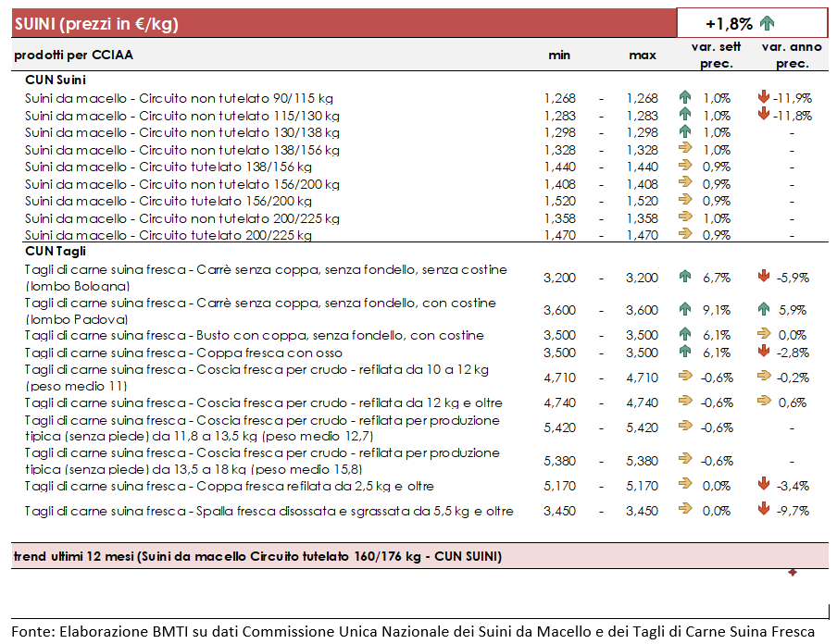The width and height of the screenshot is (837, 644).
Task: Click the 'CUN Tagli' section heading
Action: pos(56,252)
